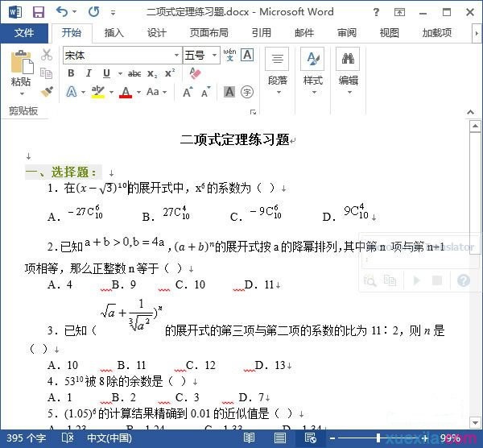Click the Phonetic Guide wén icon

pyautogui.click(x=229, y=55)
